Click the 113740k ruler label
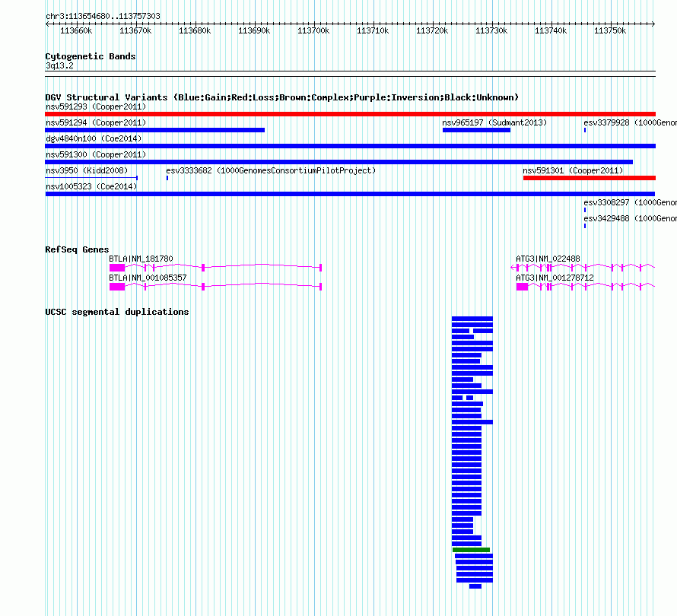The image size is (677, 616). click(551, 30)
